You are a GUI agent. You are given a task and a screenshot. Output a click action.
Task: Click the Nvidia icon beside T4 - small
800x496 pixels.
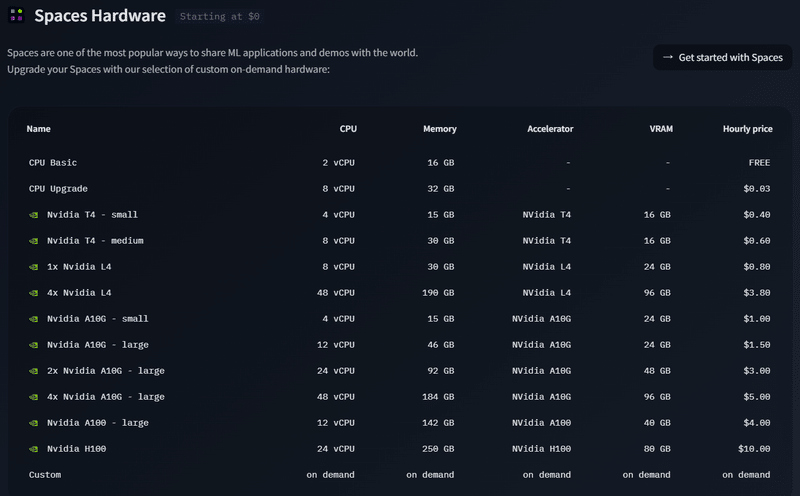coord(33,215)
